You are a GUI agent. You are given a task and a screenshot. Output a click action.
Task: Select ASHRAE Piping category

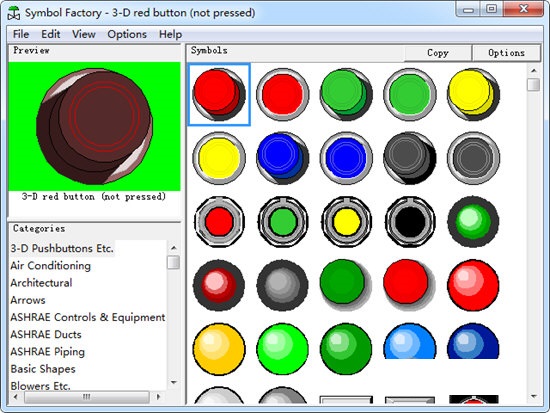47,352
